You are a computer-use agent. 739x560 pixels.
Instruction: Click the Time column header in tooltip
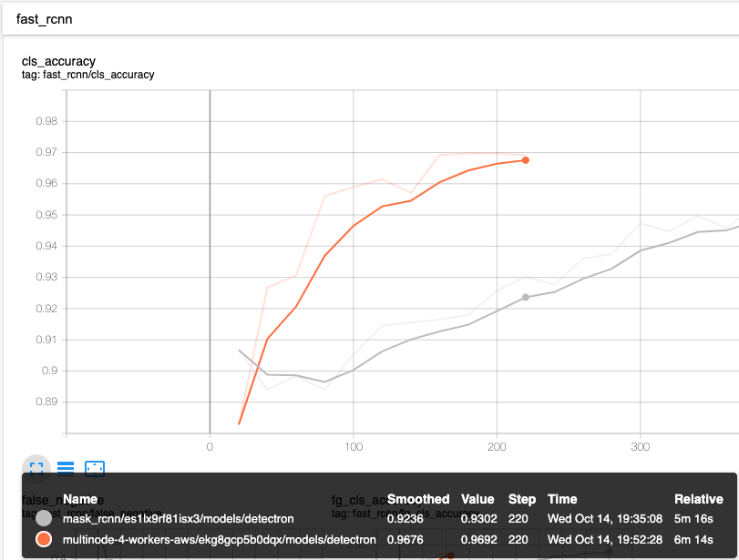coord(562,499)
